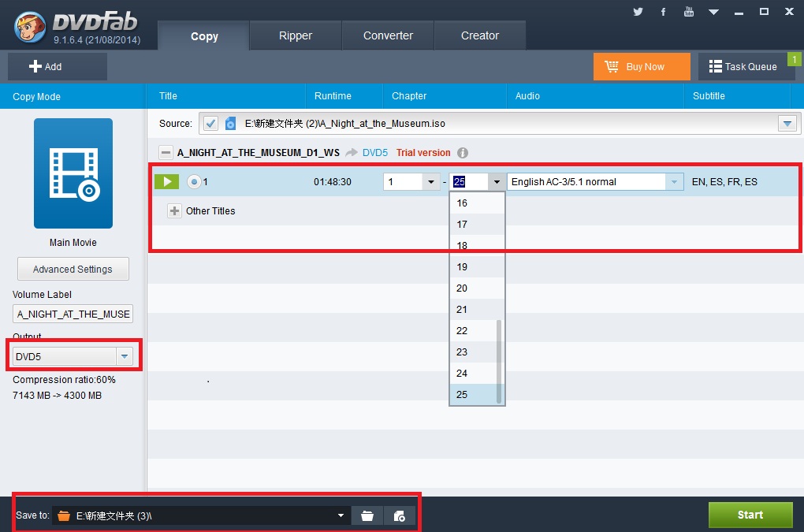804x532 pixels.
Task: Browse for output folder icon
Action: point(367,516)
